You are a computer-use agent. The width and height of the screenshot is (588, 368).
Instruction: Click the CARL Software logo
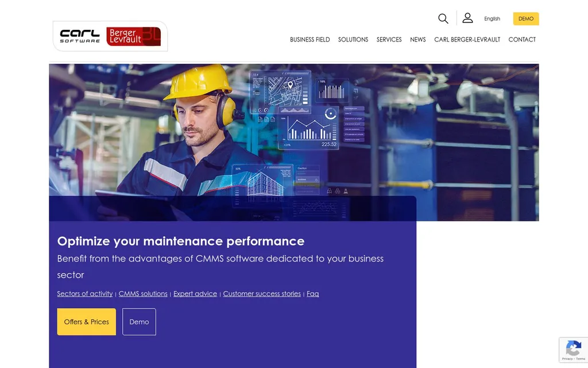(80, 36)
